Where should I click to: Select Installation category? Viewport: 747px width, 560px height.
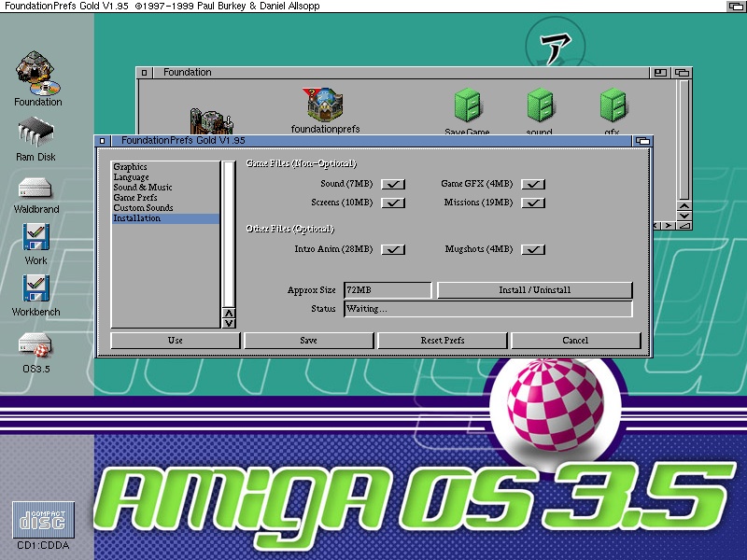pos(166,218)
